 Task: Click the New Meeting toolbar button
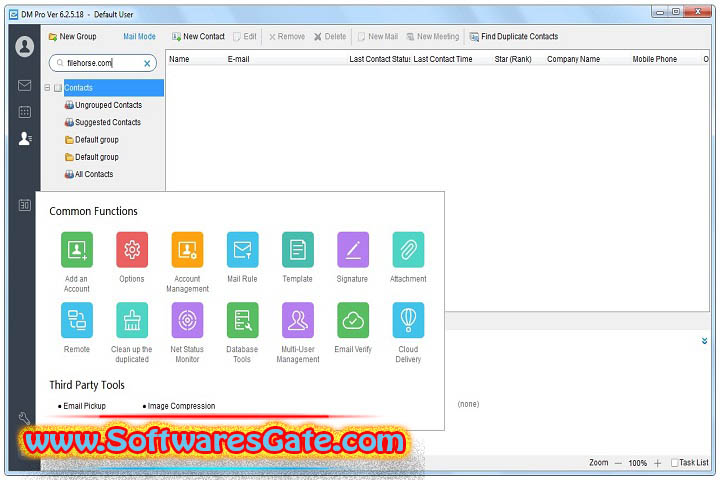click(x=433, y=36)
